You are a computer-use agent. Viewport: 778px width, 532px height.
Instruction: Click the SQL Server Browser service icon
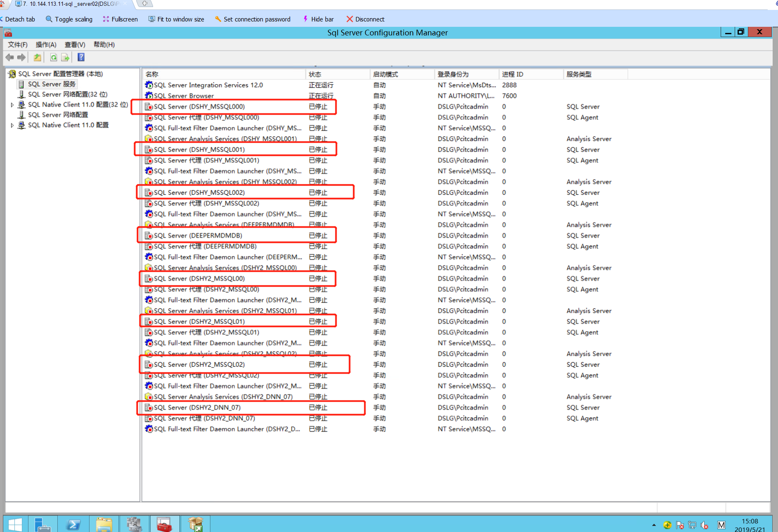[x=149, y=96]
